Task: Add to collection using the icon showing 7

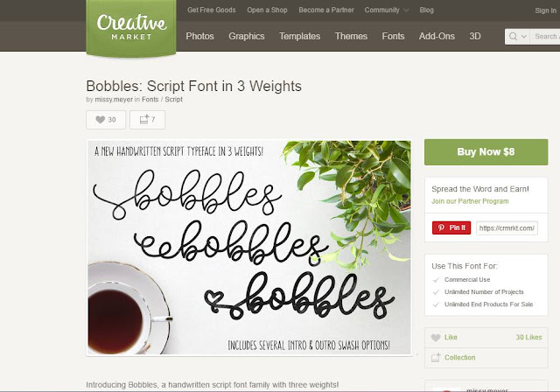Action: [x=147, y=120]
